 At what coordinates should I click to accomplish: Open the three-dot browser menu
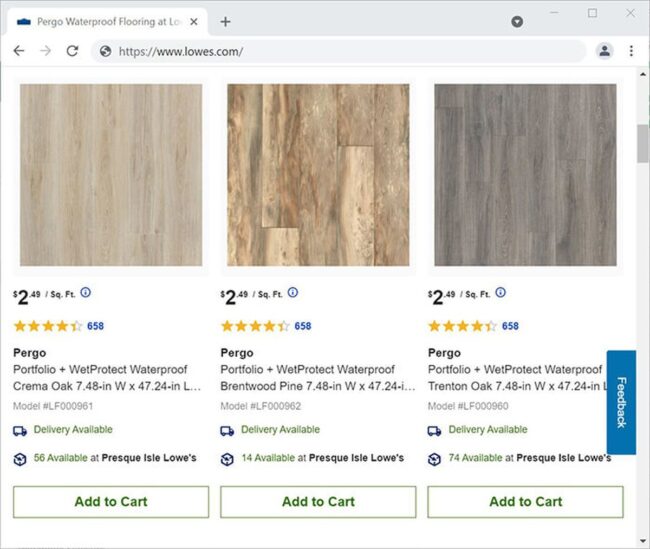[x=631, y=51]
